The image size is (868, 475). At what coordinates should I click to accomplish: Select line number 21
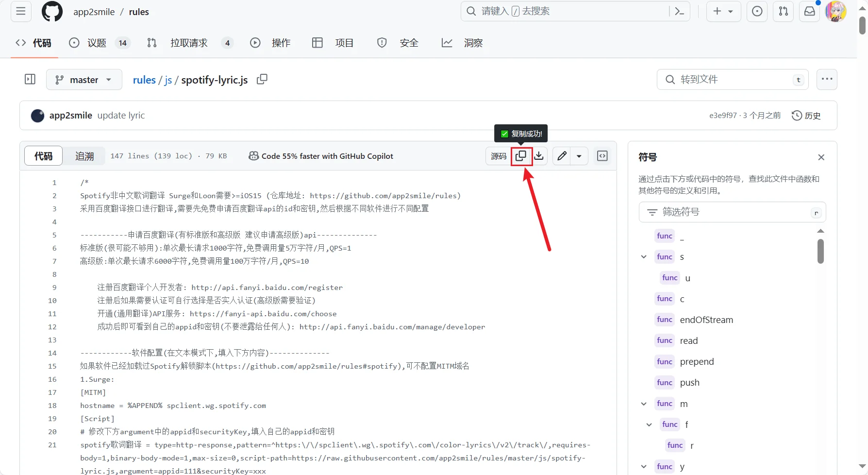tap(52, 445)
